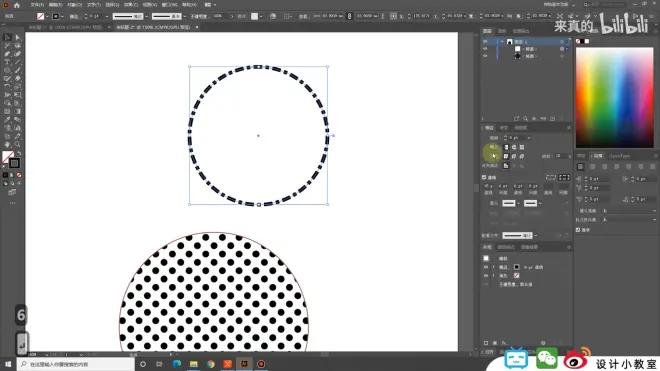Open the File menu
The image size is (660, 371).
tap(37, 5)
